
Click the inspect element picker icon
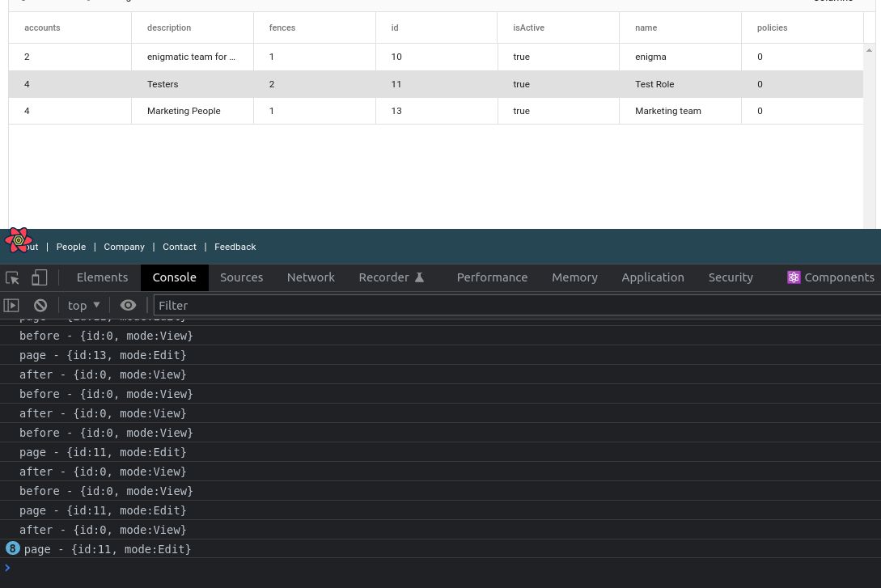pos(12,277)
